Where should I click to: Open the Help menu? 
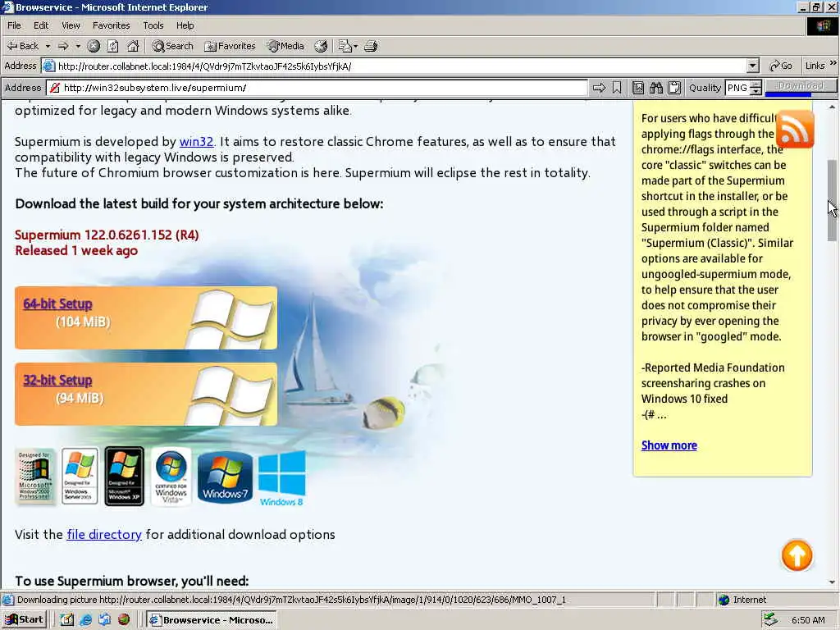tap(185, 25)
